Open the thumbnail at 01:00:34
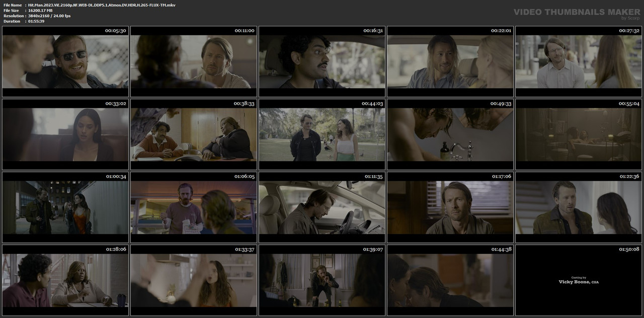644x318 pixels. point(65,207)
